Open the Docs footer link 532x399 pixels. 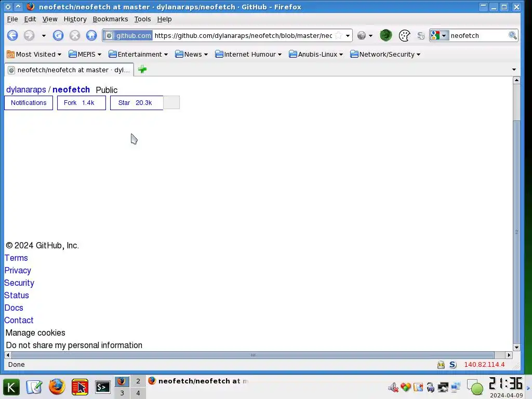click(14, 308)
